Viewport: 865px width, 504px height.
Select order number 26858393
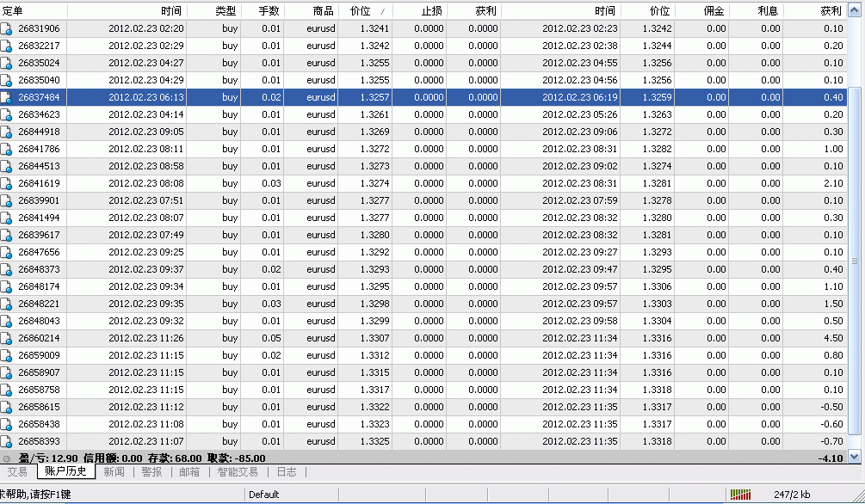pos(39,442)
